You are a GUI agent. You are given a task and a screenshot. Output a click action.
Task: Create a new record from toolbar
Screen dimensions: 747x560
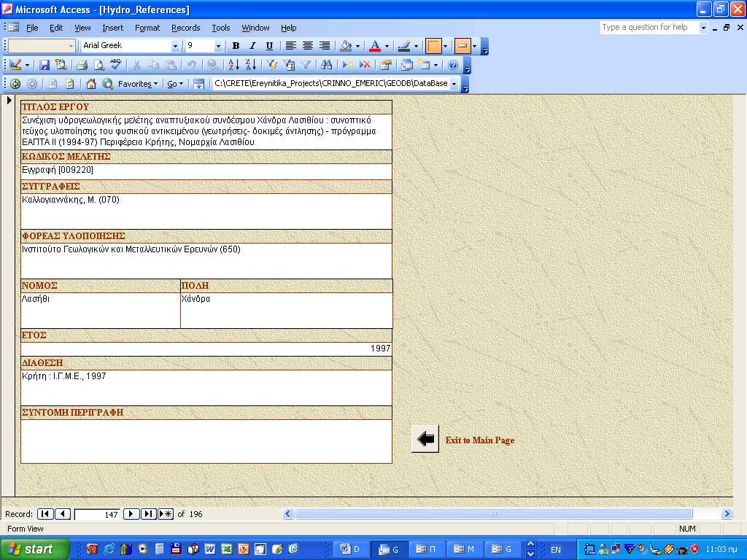pos(348,65)
